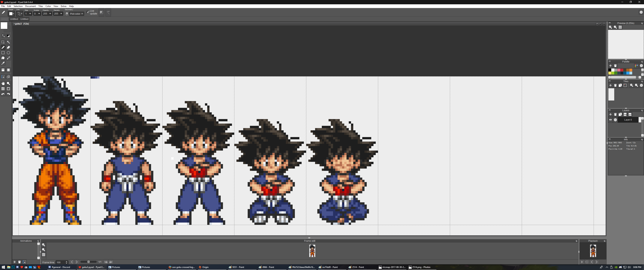Toggle onion skin previous frame
This screenshot has height=270, width=644.
(106, 262)
